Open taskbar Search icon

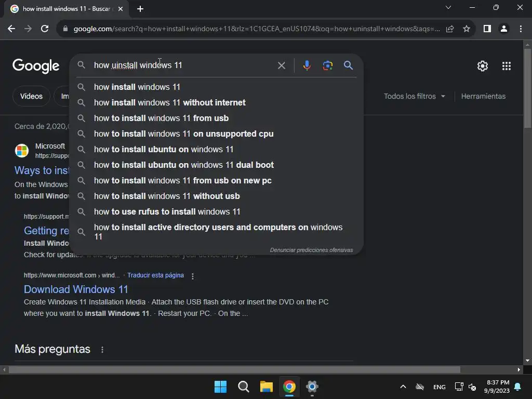click(243, 387)
